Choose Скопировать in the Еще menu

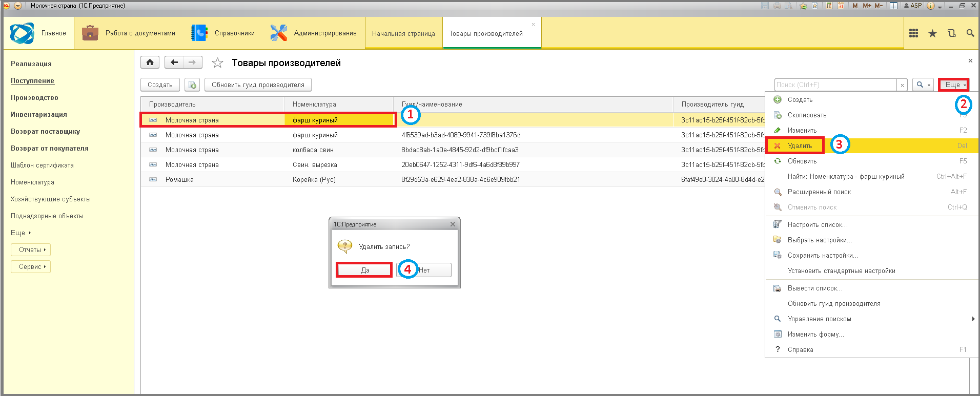(871, 115)
